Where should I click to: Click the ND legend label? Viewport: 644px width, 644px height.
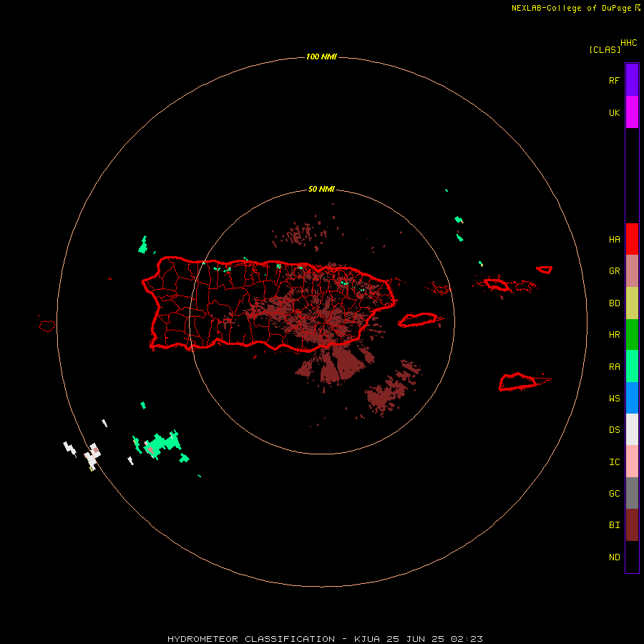[614, 557]
